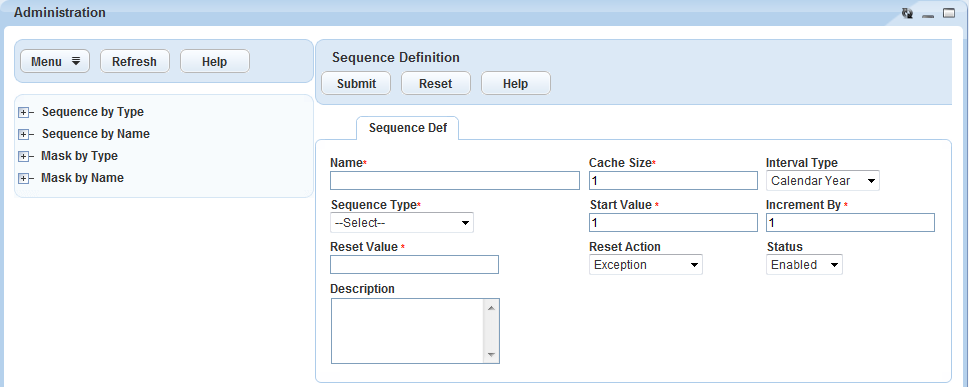
Task: Switch to the Sequence Def tab
Action: coord(407,128)
